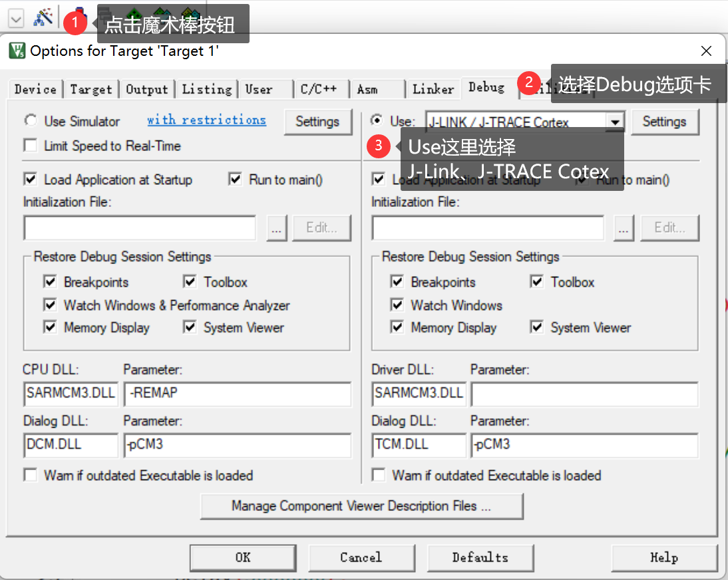Click Manage Component Viewer Description Files button

point(361,506)
